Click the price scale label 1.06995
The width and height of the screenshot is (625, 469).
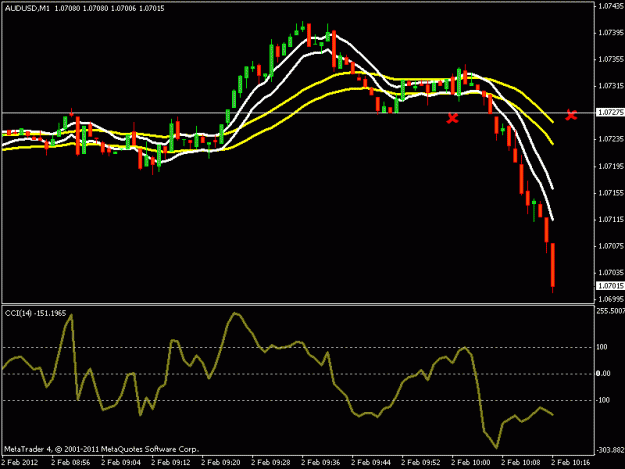click(x=611, y=299)
